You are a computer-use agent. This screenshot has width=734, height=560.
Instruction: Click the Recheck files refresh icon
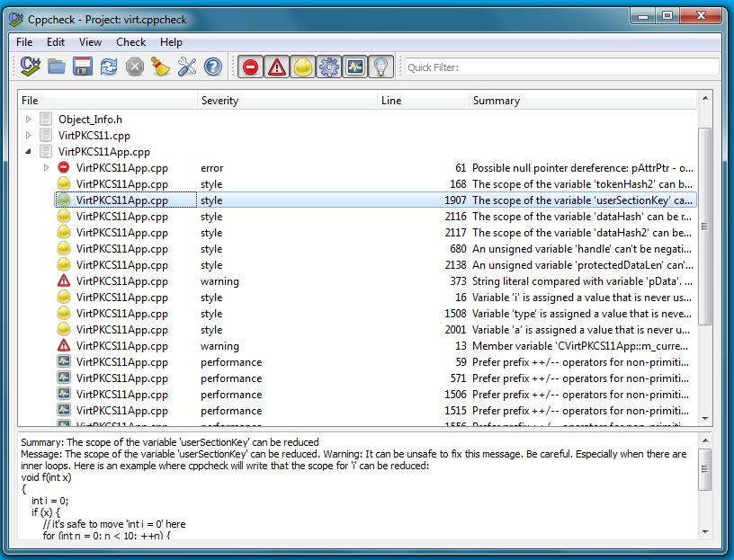(x=109, y=67)
